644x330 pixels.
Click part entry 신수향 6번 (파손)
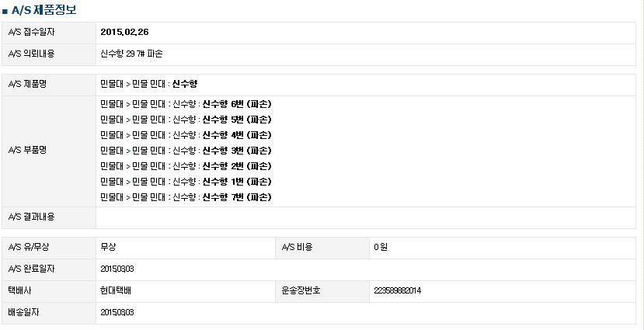point(237,104)
